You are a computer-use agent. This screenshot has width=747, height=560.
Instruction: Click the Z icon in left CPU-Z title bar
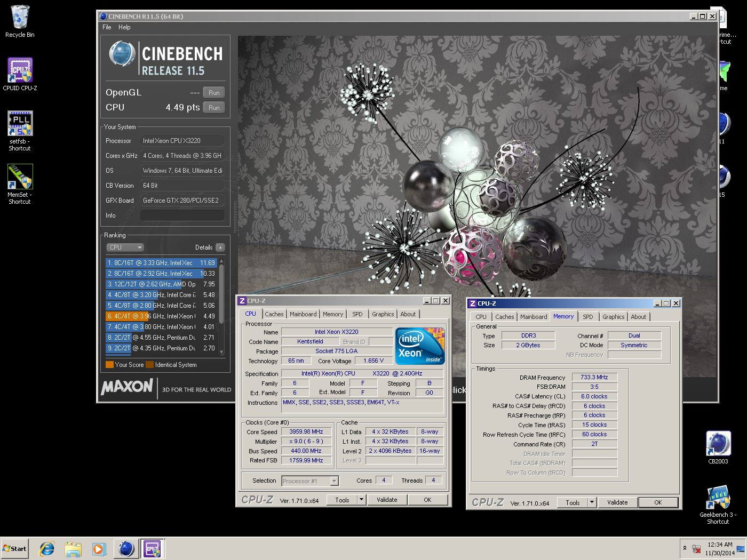242,301
